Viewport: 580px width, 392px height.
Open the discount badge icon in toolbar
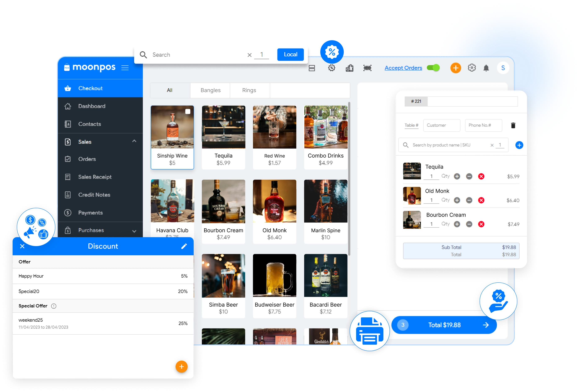click(332, 68)
